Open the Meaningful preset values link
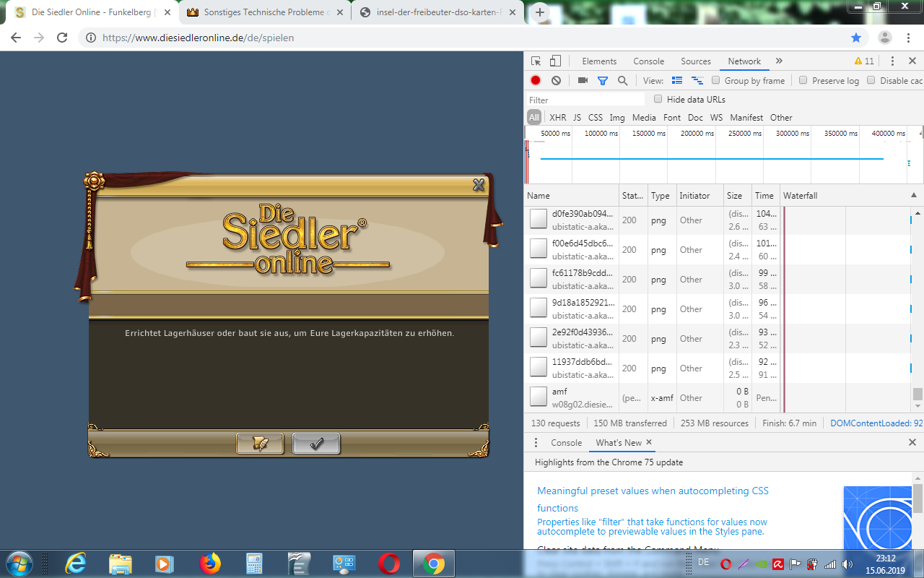924x578 pixels. tap(653, 499)
